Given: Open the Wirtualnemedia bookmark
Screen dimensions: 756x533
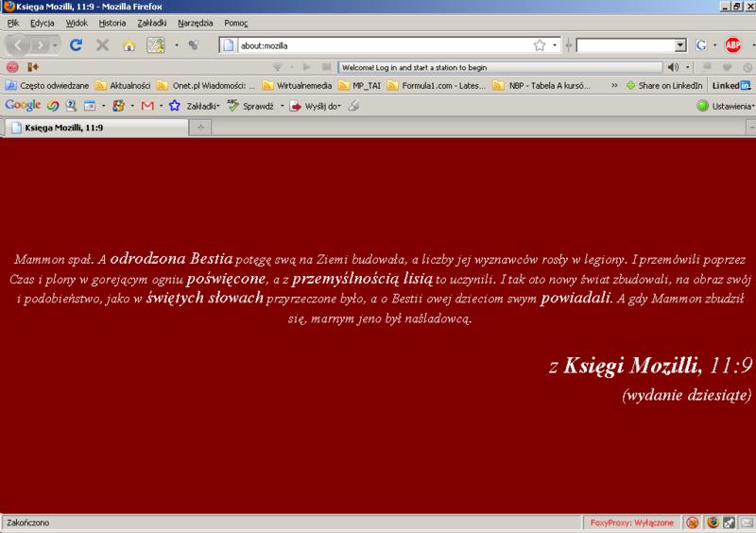Looking at the screenshot, I should tap(296, 85).
